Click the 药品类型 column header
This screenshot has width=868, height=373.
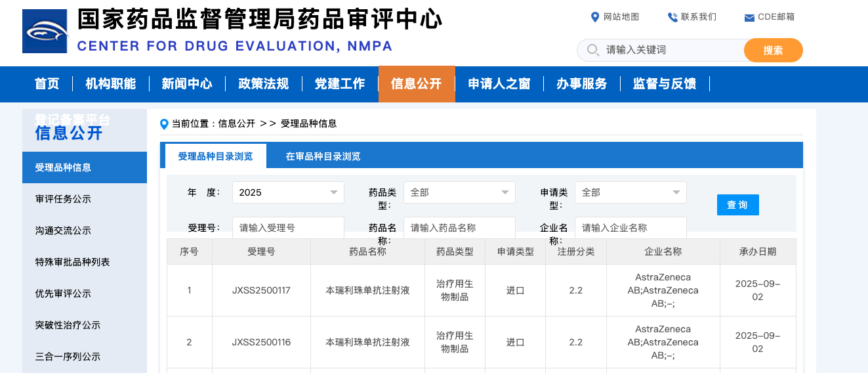[x=455, y=252]
